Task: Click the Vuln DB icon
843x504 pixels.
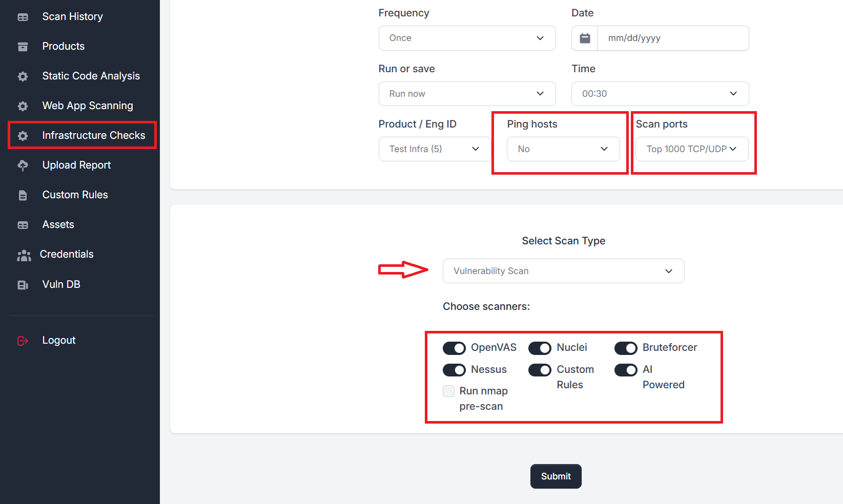Action: tap(23, 285)
